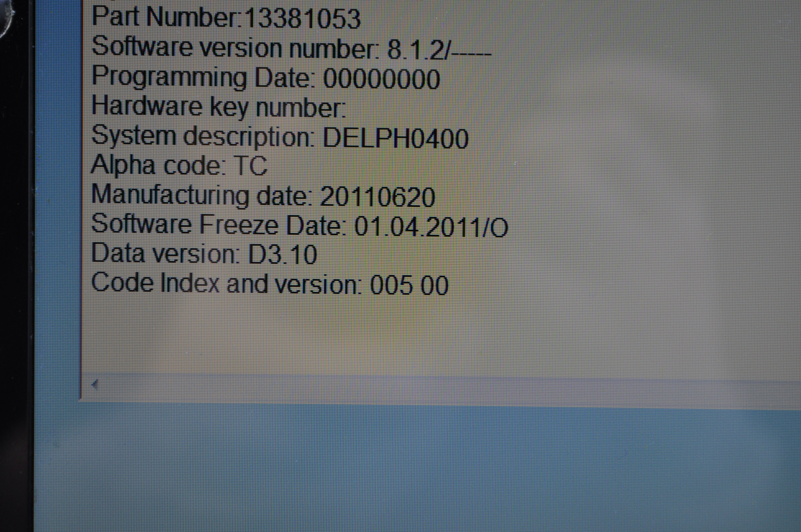This screenshot has height=532, width=801.
Task: Click the Alpha code label
Action: coord(159,166)
